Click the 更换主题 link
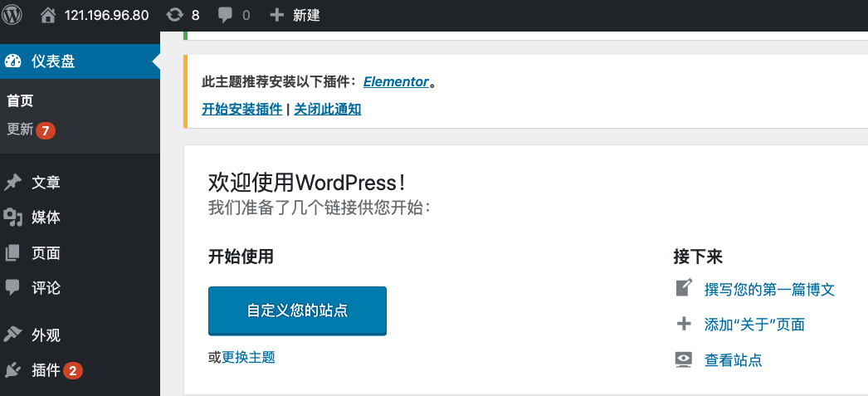 coord(249,357)
